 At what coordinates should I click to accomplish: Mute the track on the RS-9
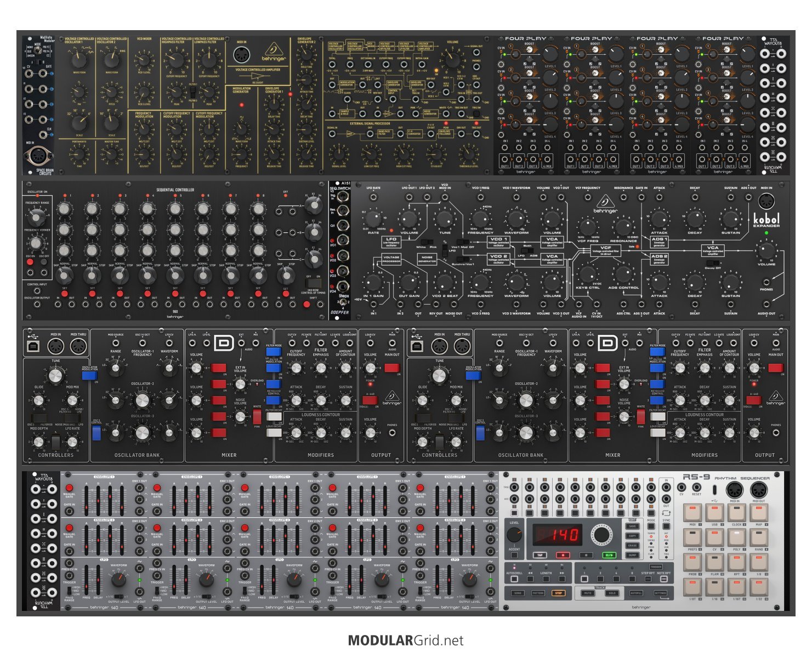point(587,593)
